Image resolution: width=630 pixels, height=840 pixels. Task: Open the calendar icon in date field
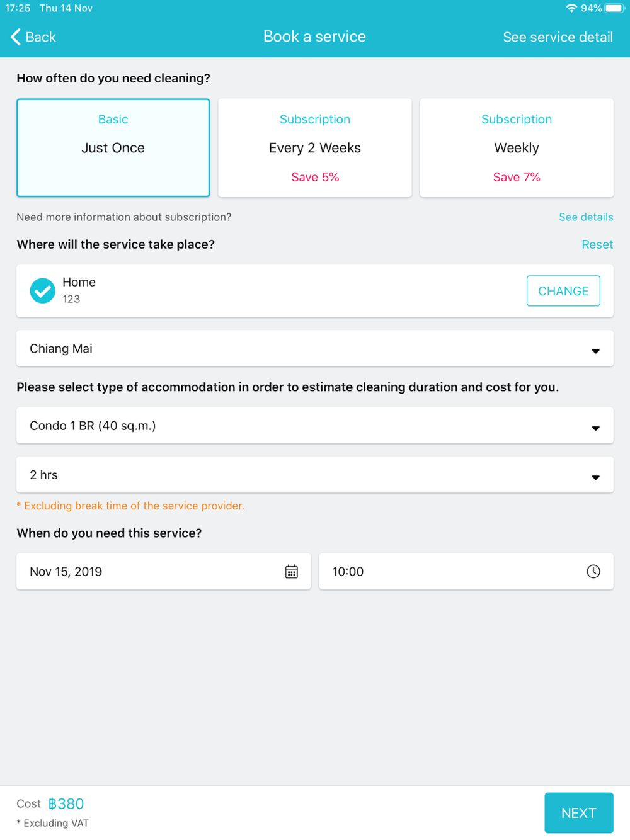[292, 572]
